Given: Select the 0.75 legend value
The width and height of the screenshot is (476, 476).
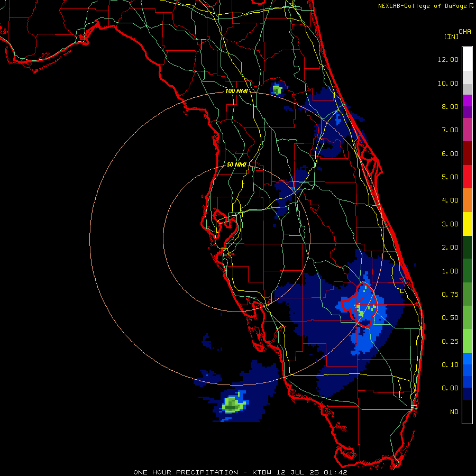Looking at the screenshot, I should pyautogui.click(x=450, y=295).
